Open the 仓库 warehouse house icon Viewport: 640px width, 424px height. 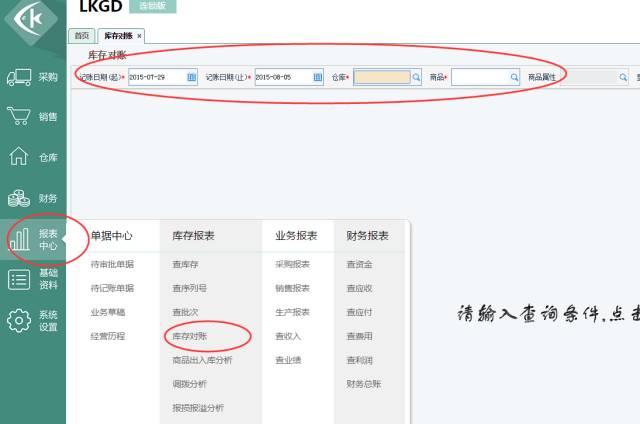(18, 156)
